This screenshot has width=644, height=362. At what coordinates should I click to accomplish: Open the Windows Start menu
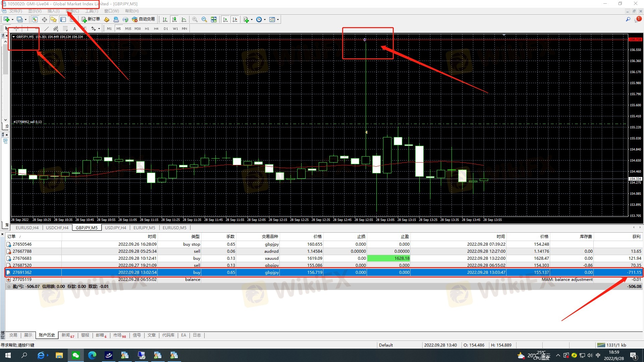point(8,355)
